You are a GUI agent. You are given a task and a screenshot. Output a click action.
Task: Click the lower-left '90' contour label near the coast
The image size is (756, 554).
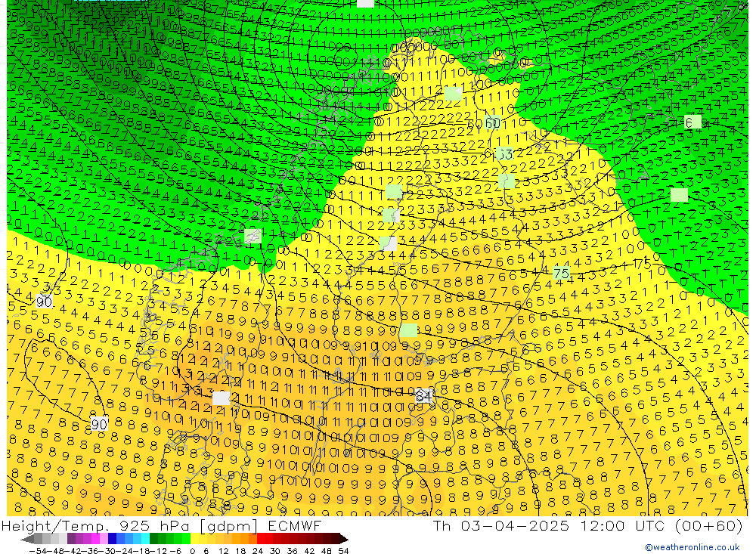pyautogui.click(x=99, y=424)
